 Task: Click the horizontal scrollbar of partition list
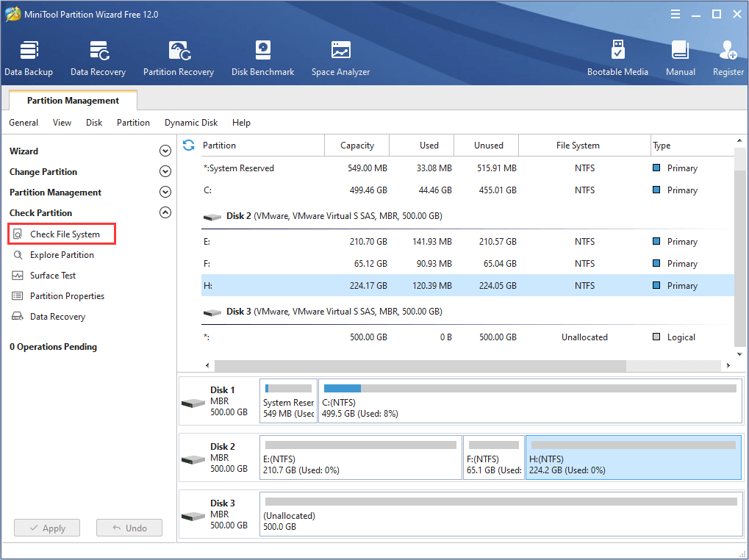[420, 366]
